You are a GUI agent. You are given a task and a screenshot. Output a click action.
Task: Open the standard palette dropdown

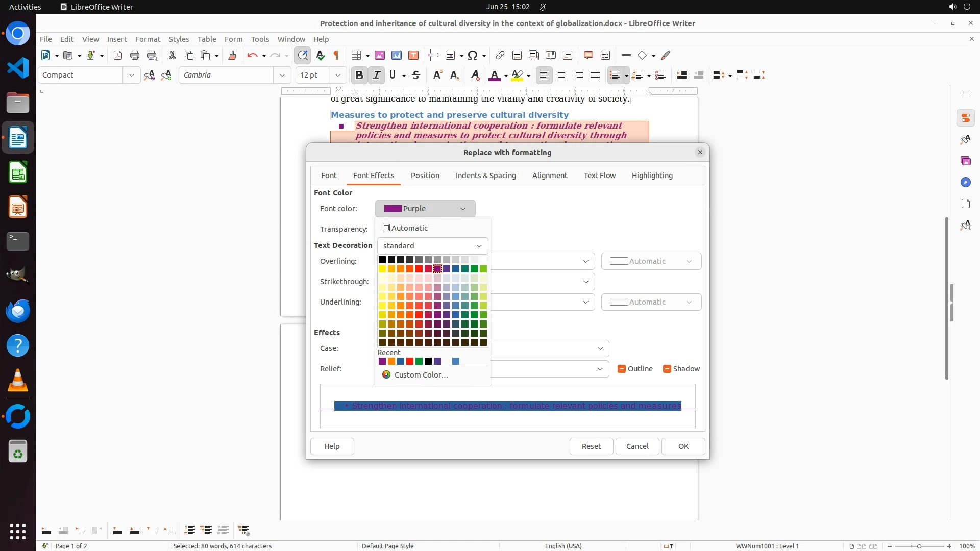click(x=432, y=246)
